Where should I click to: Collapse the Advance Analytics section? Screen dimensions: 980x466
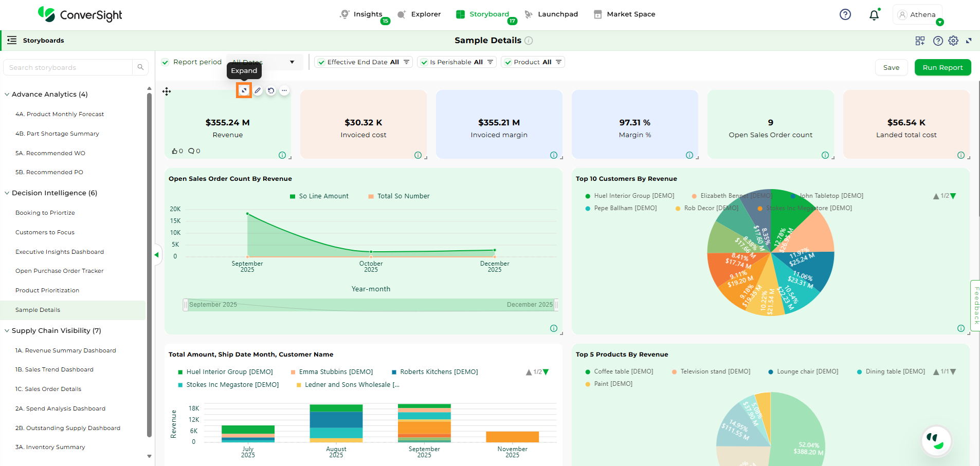[7, 95]
